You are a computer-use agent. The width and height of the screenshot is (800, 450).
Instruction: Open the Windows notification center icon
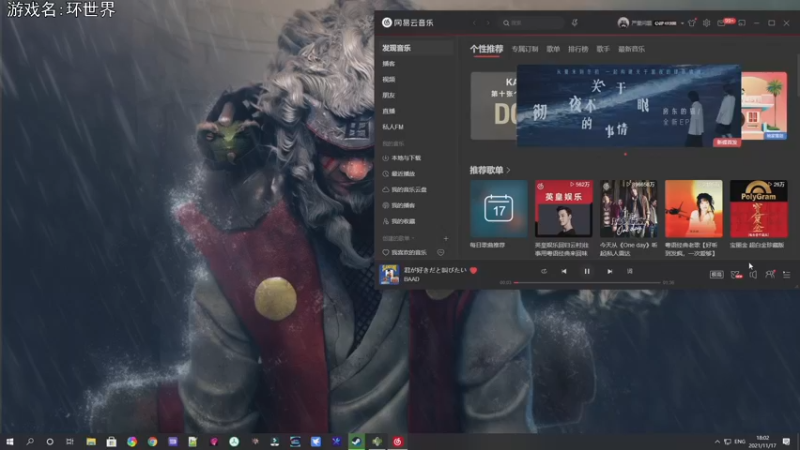tap(786, 441)
